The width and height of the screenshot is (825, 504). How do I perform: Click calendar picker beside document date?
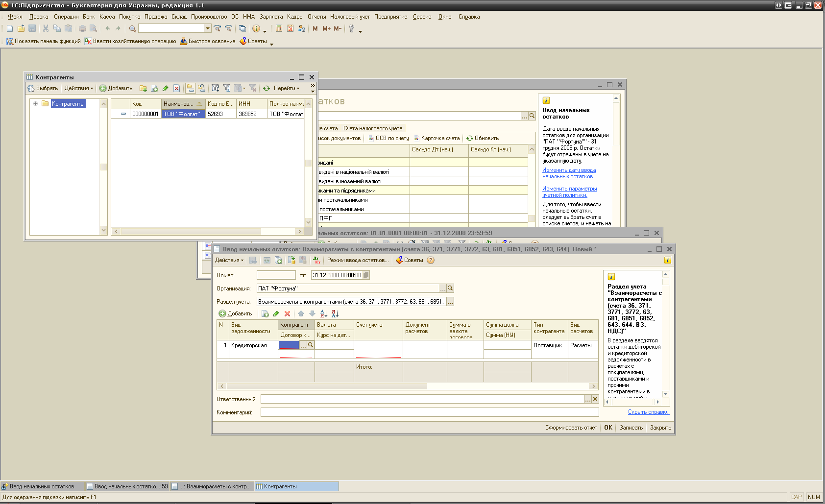366,275
